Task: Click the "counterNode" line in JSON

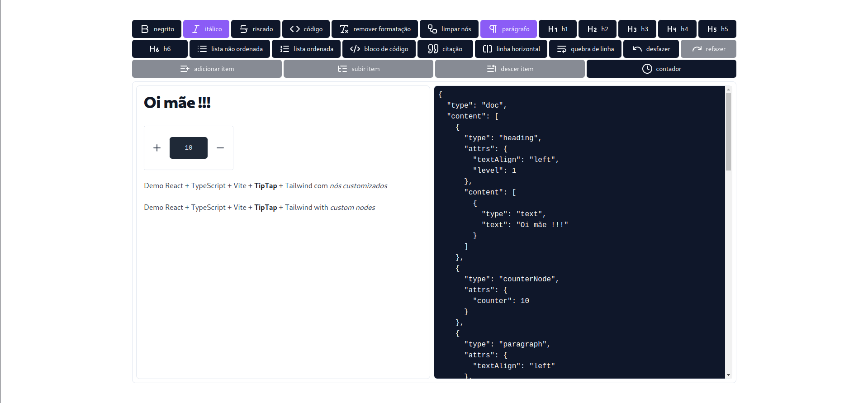Action: point(512,279)
